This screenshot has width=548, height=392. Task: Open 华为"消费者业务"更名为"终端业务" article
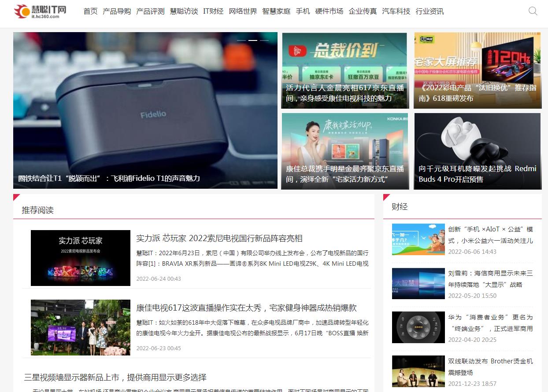point(491,323)
